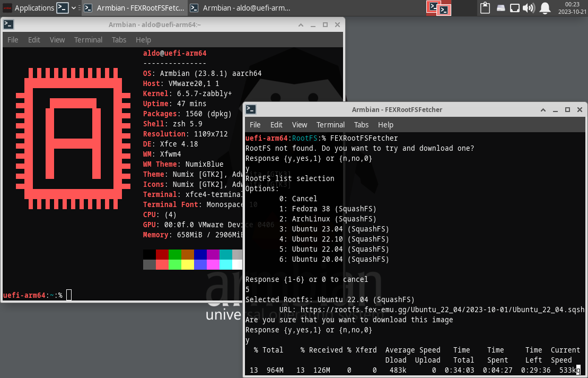Switch to the Armbian - FEXRootFSFetcher taskbar button
This screenshot has height=378, width=588.
pyautogui.click(x=135, y=8)
